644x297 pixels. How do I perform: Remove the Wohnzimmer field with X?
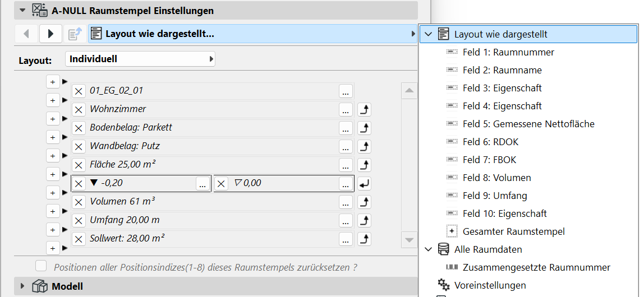point(79,109)
